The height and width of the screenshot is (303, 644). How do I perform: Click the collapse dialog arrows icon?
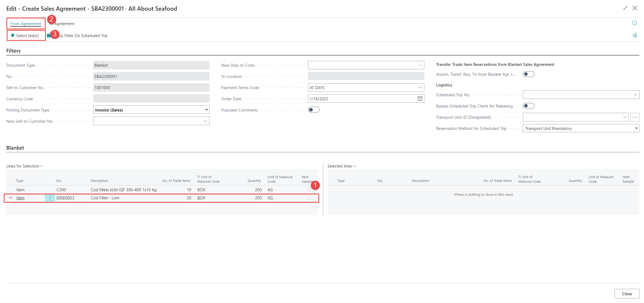coord(625,8)
